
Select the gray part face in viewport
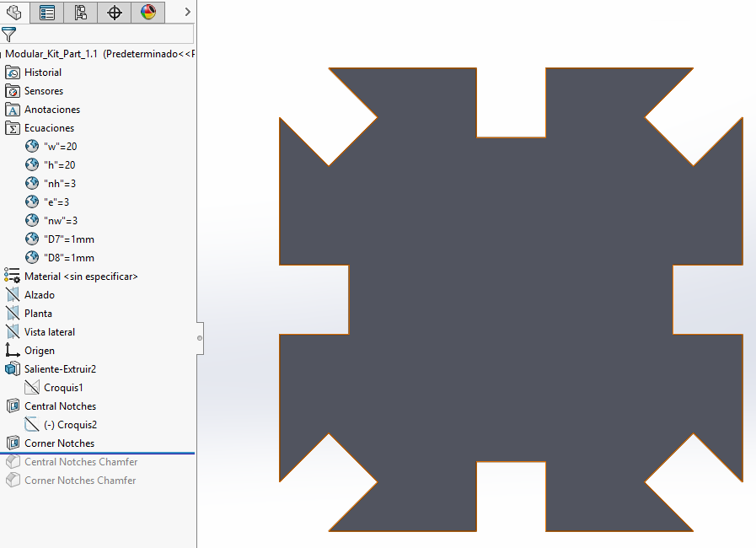click(x=511, y=299)
